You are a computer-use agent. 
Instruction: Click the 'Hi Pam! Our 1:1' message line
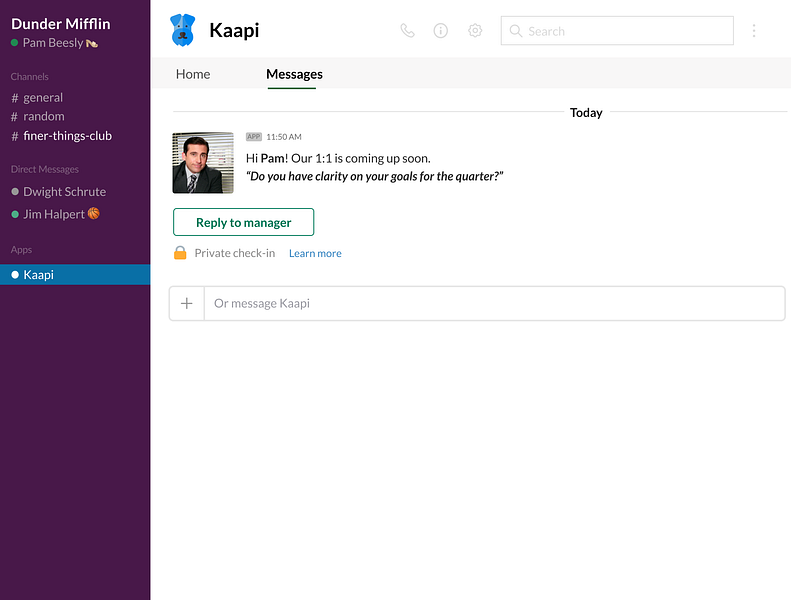click(x=338, y=158)
